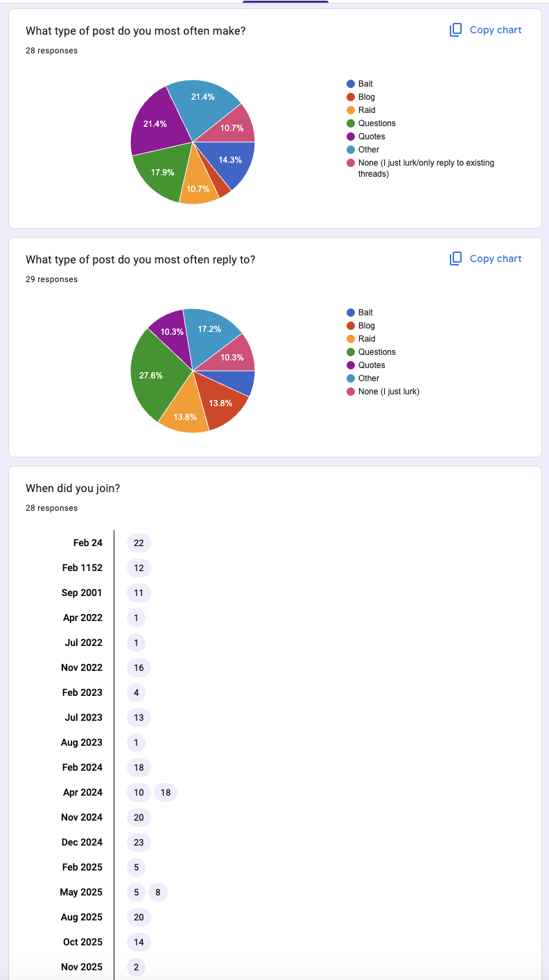Click the 22 chip beside Feb 24
Viewport: 549px width, 980px height.
(139, 543)
